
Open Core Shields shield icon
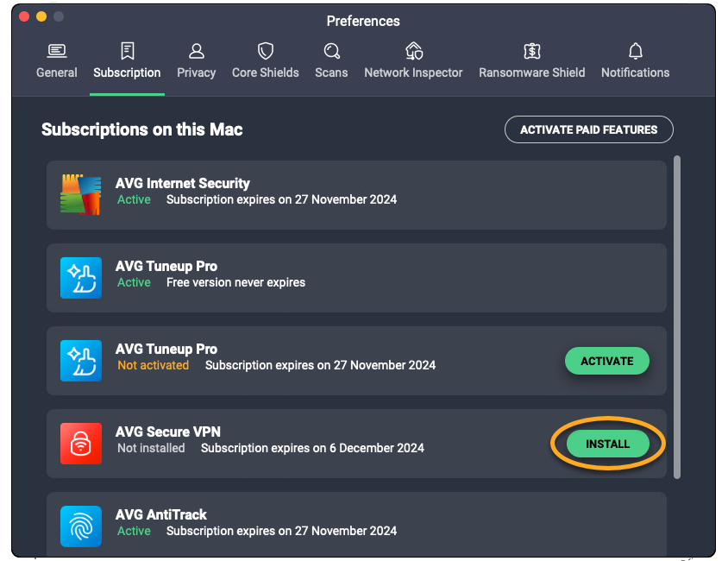[x=266, y=51]
